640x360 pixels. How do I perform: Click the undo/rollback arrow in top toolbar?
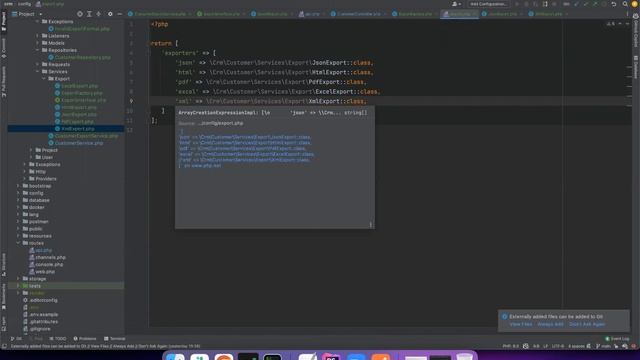(x=614, y=4)
